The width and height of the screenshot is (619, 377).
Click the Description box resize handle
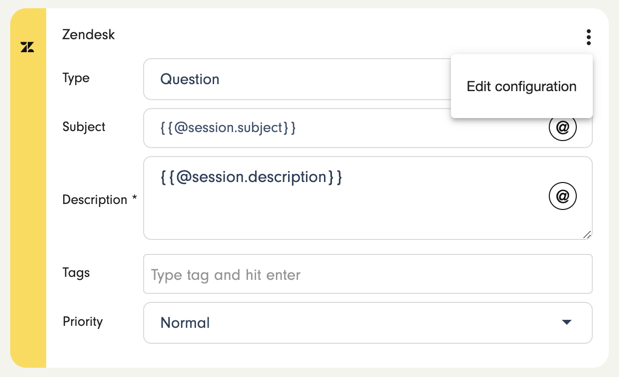pos(587,235)
